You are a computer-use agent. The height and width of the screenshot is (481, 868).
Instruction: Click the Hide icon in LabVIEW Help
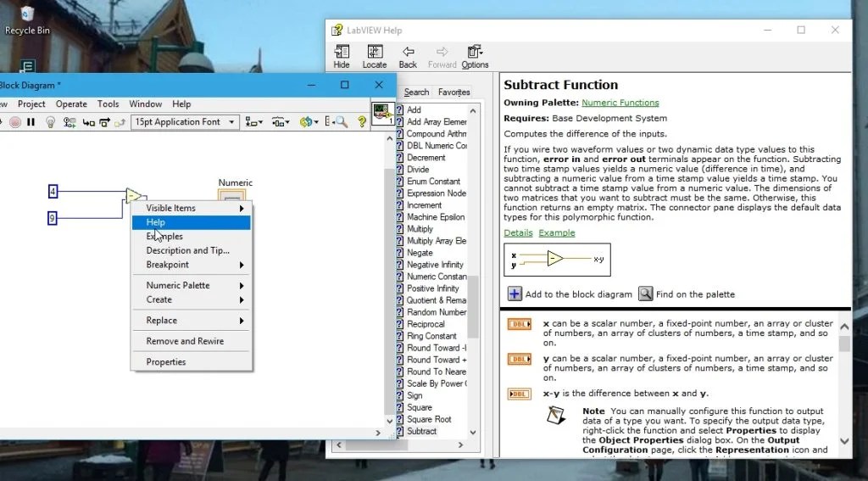(x=342, y=57)
